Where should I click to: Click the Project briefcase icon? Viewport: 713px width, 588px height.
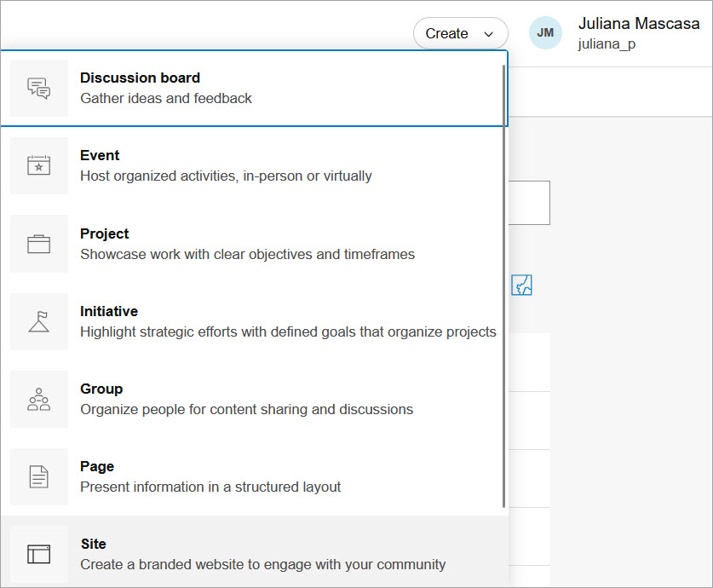pos(38,243)
